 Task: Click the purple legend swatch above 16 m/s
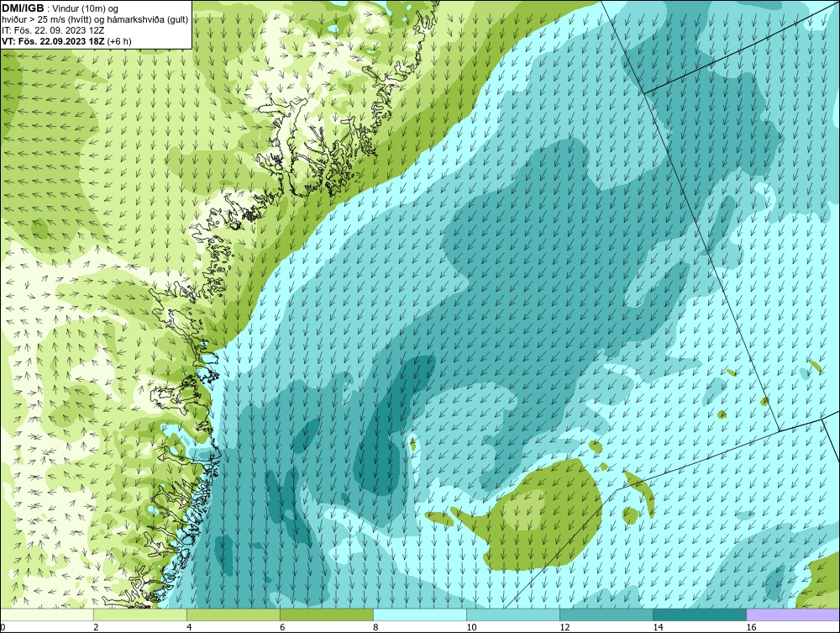click(x=793, y=615)
